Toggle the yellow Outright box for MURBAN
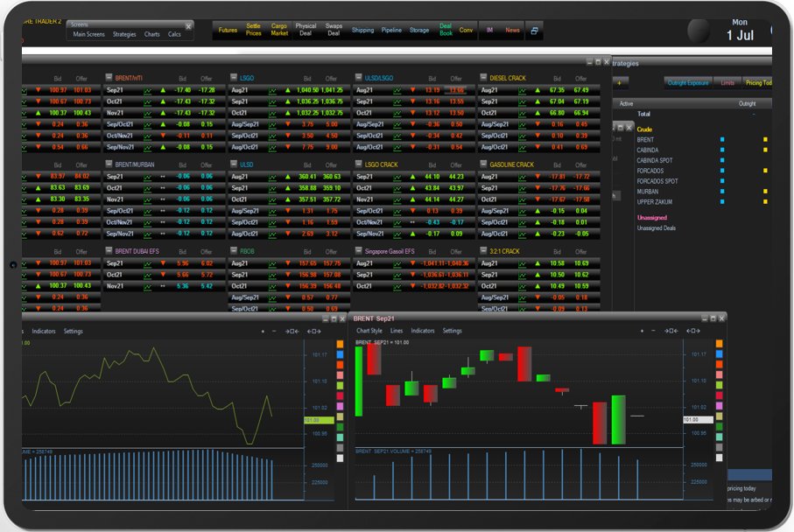This screenshot has width=794, height=532. (x=765, y=192)
